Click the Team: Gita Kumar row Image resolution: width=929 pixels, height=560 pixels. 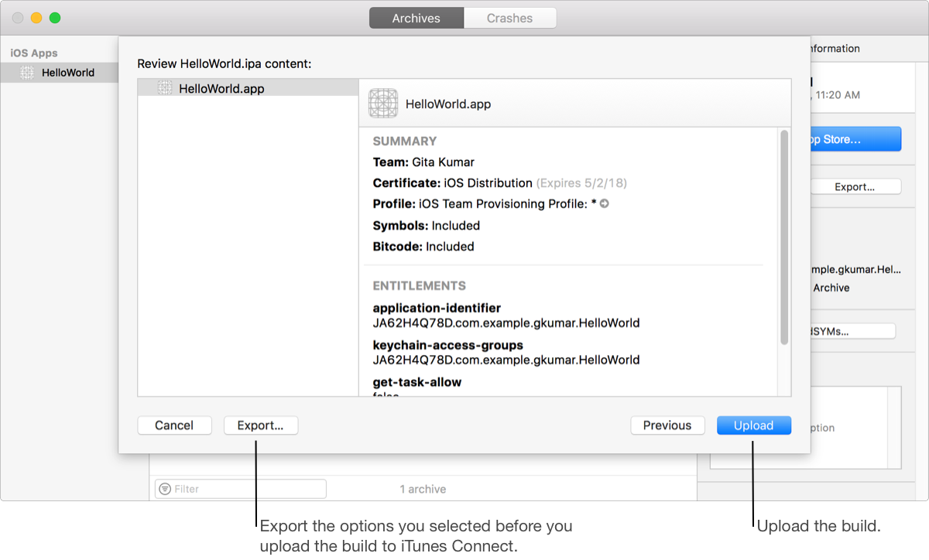[x=423, y=162]
